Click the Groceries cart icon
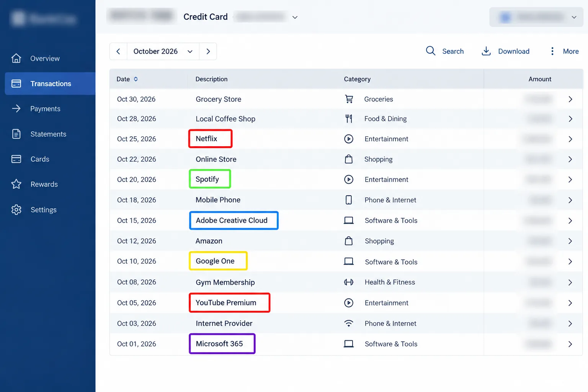This screenshot has height=392, width=588. 349,99
